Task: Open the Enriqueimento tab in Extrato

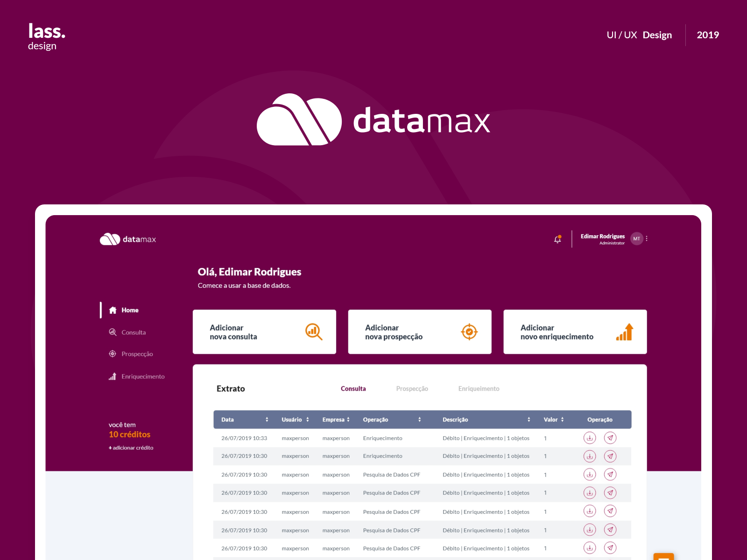Action: pos(479,388)
